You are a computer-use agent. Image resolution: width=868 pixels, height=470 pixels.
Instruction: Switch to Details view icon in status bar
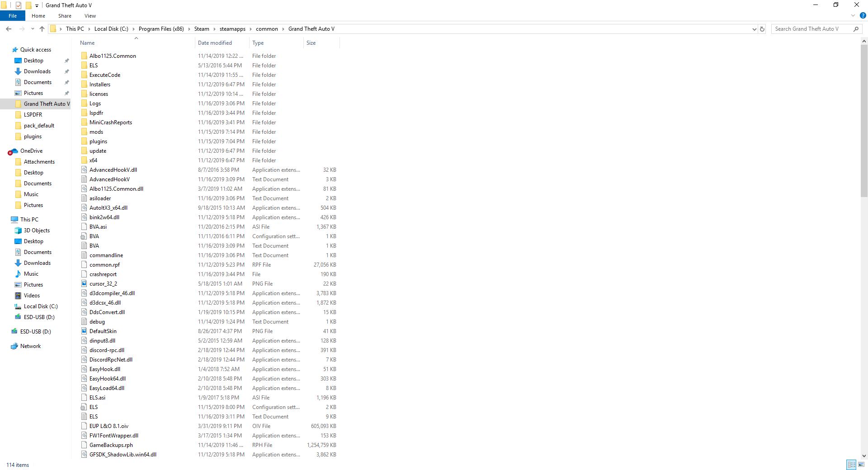click(x=851, y=465)
